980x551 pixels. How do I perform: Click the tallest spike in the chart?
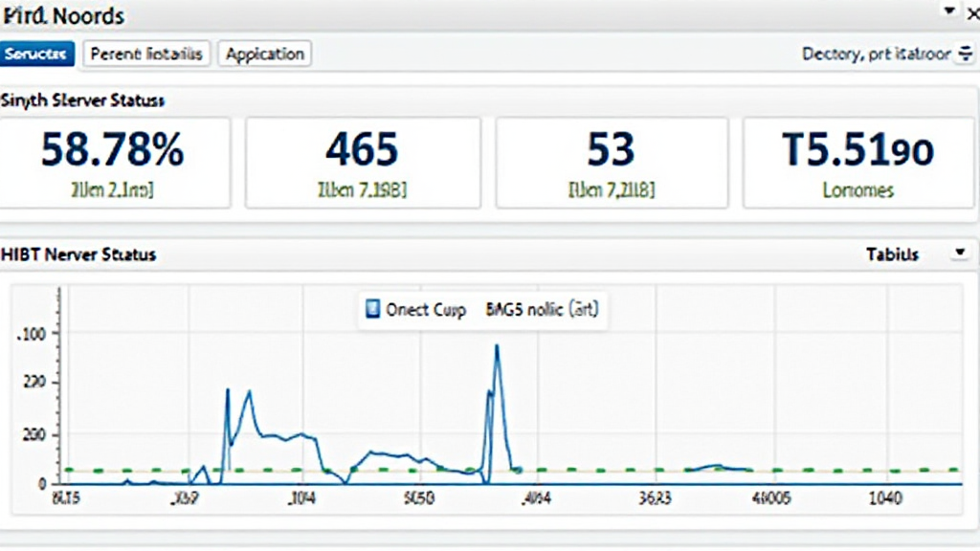498,348
